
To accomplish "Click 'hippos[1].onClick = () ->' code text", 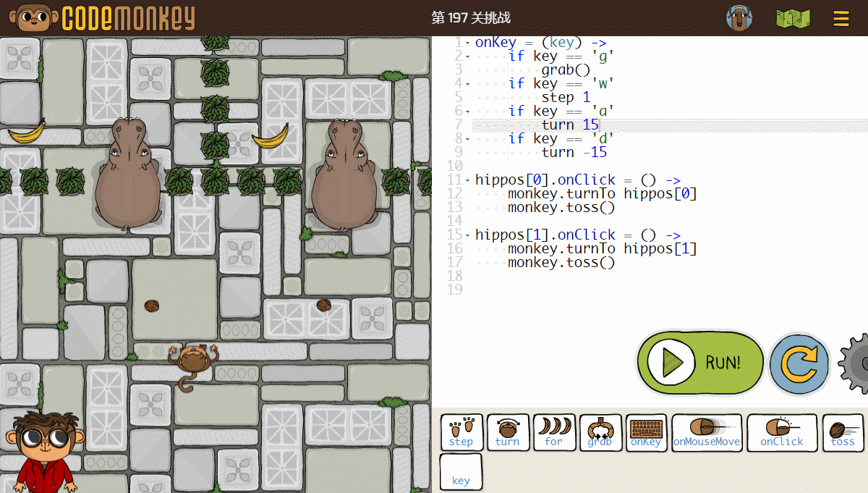I will pos(578,235).
